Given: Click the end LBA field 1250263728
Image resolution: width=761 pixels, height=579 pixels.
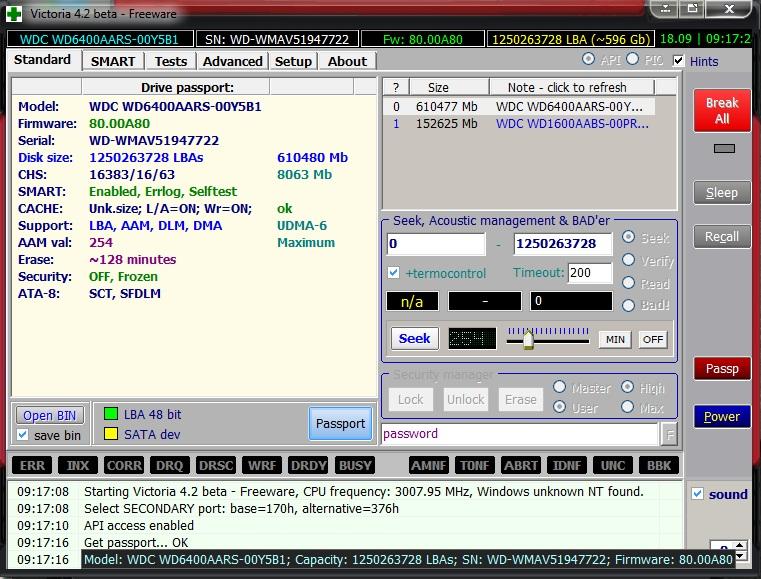Looking at the screenshot, I should click(563, 244).
